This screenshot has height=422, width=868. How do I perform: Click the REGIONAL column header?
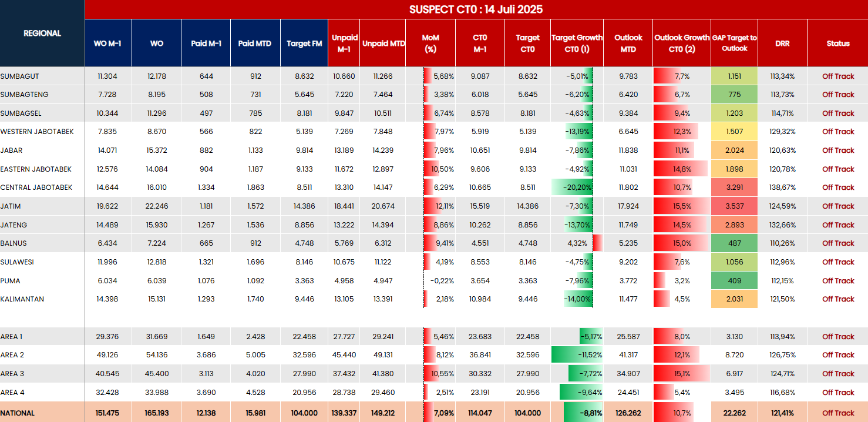point(42,34)
